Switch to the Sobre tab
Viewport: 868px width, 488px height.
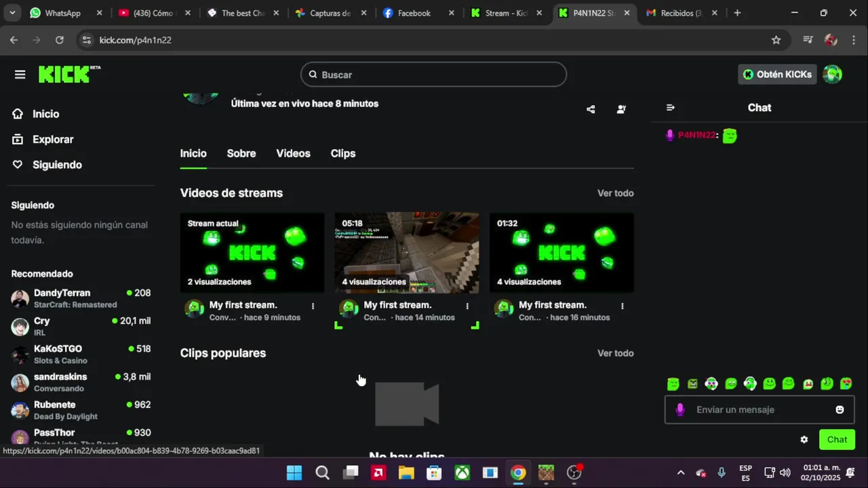[x=241, y=153]
